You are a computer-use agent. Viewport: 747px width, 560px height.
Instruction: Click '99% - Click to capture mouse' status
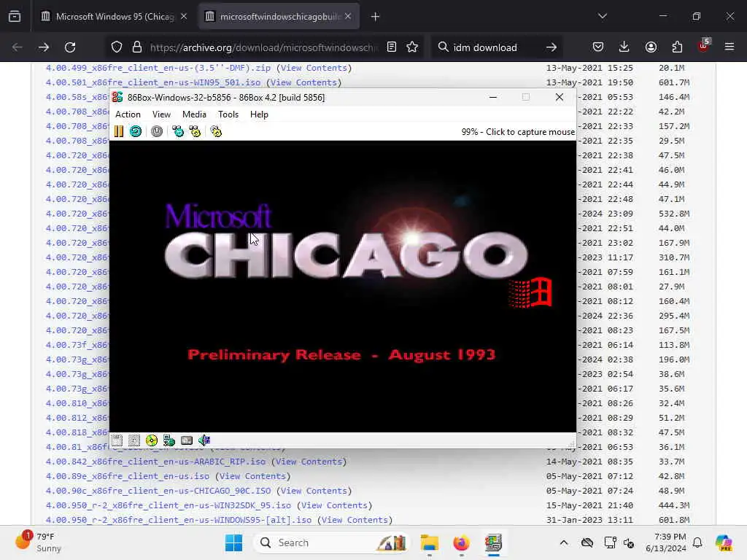[518, 132]
